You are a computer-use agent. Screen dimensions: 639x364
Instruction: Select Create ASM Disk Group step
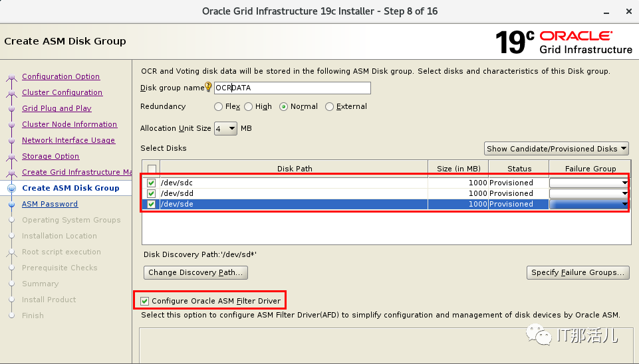tap(70, 188)
